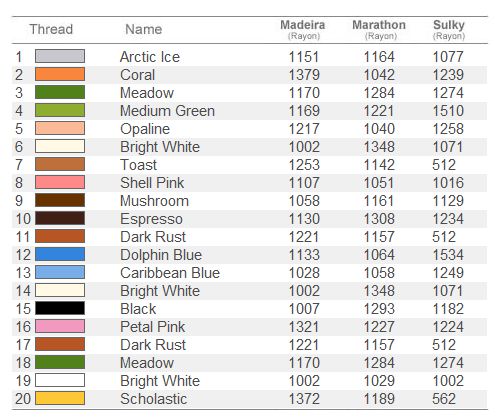Select the Opaline peach swatch
Image resolution: width=500 pixels, height=420 pixels.
[x=60, y=128]
